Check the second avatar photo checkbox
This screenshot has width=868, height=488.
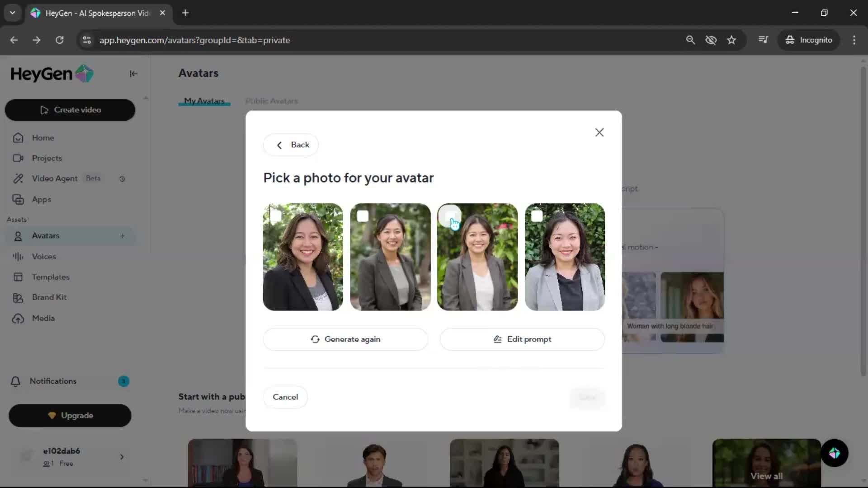[363, 216]
